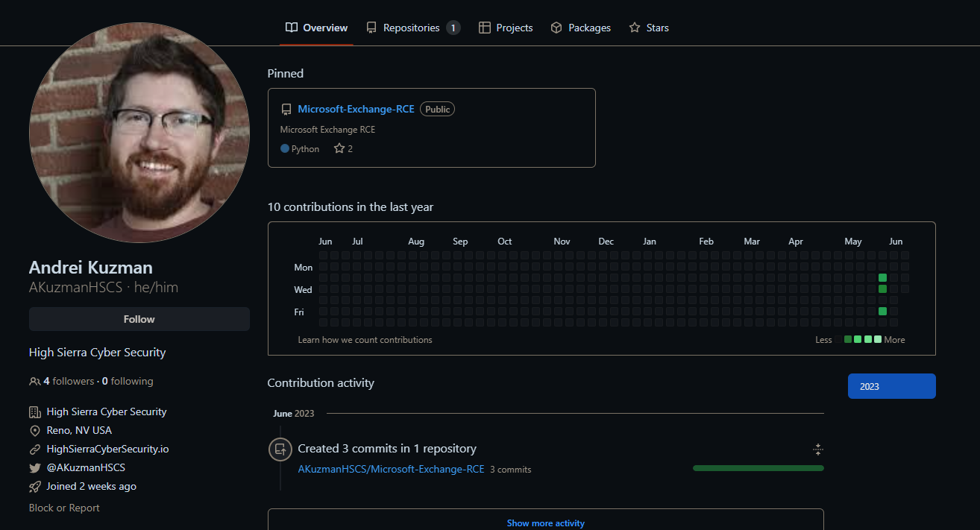Click the Projects table icon
The height and width of the screenshot is (530, 980).
coord(485,28)
